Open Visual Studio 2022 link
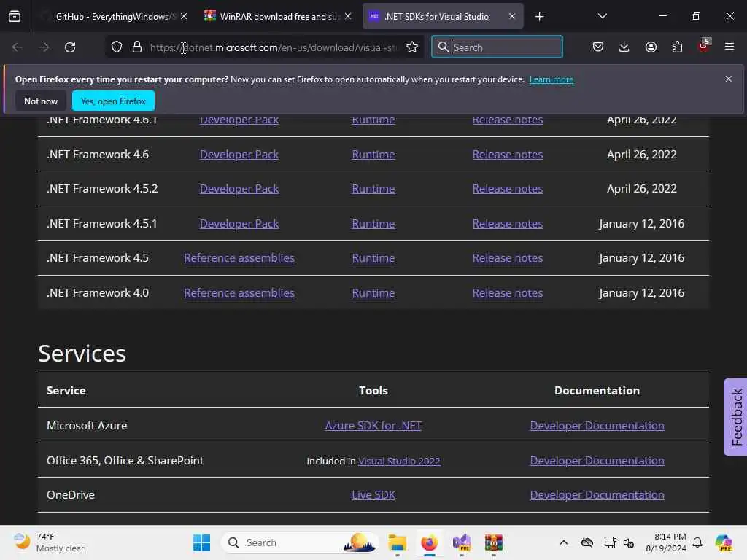The height and width of the screenshot is (560, 747). click(x=399, y=461)
